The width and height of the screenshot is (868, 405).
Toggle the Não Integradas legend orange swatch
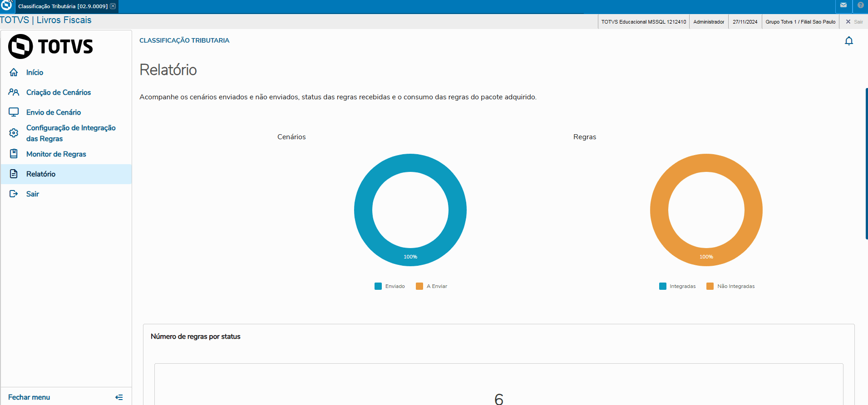[710, 286]
